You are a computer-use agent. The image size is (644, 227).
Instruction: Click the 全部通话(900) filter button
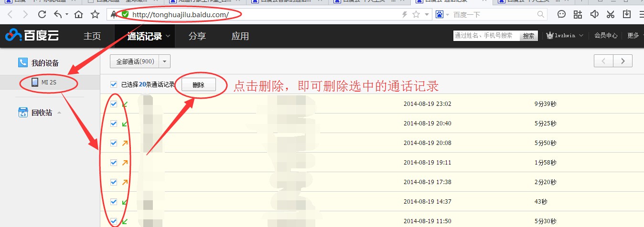(x=135, y=62)
